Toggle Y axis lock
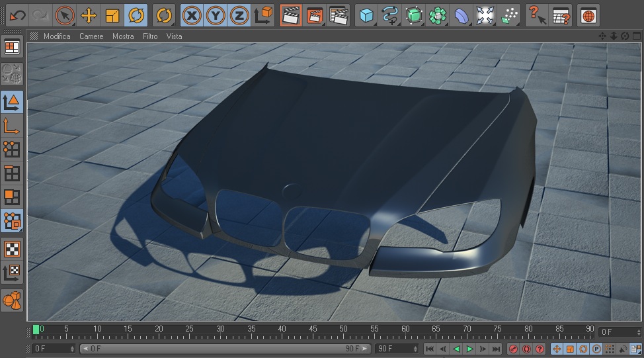This screenshot has height=358, width=644. (x=215, y=16)
